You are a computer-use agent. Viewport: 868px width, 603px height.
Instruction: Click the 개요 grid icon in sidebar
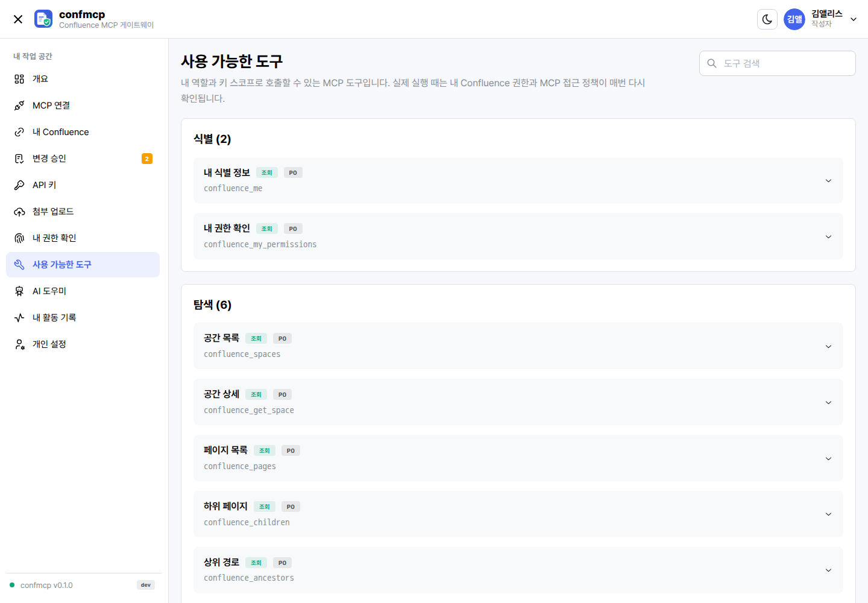(19, 79)
